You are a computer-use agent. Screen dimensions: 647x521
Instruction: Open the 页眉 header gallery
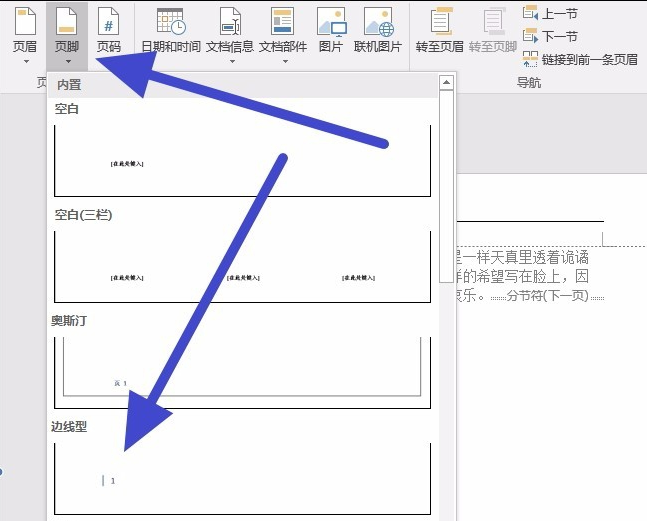tap(25, 33)
